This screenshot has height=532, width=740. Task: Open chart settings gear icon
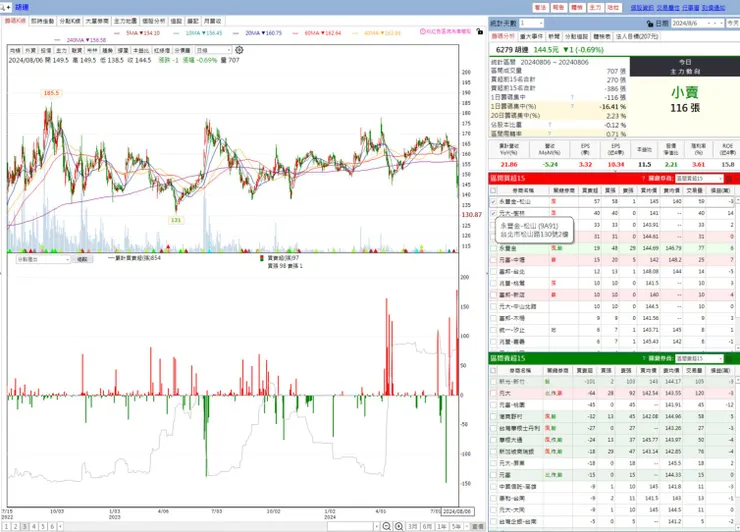tap(239, 50)
